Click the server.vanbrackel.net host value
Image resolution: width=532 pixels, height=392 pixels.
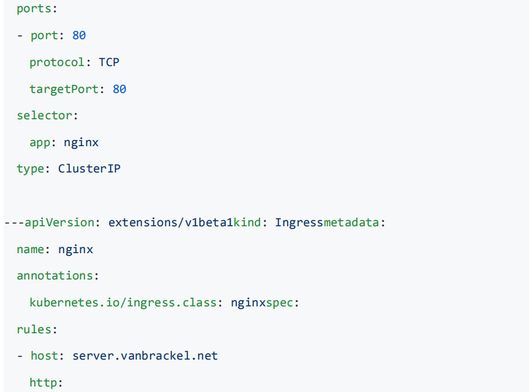click(145, 356)
